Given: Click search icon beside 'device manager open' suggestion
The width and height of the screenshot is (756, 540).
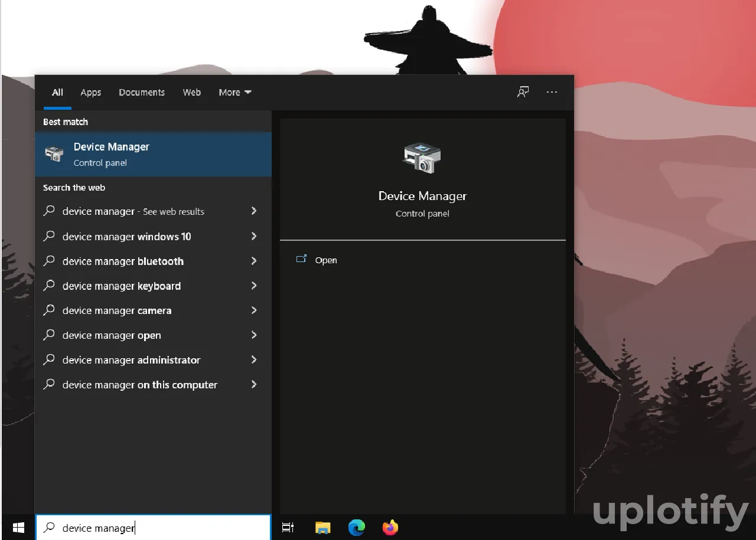Looking at the screenshot, I should coord(50,335).
